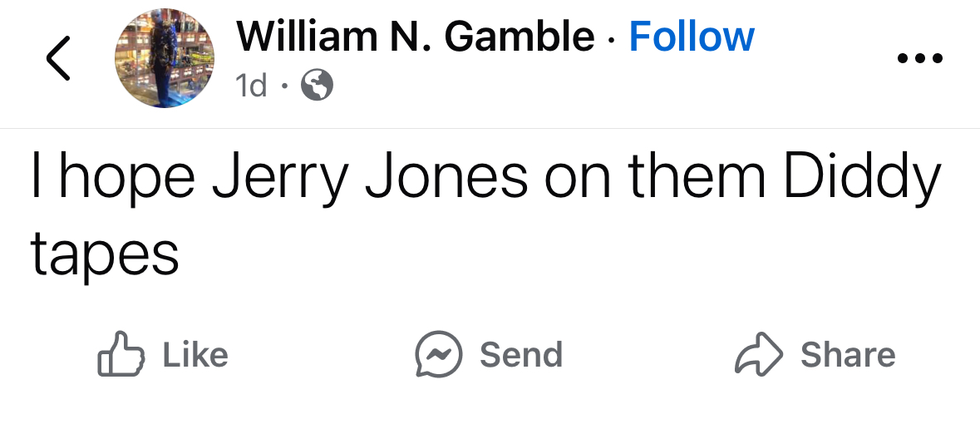Open the three-dot post options menu

pos(920,59)
